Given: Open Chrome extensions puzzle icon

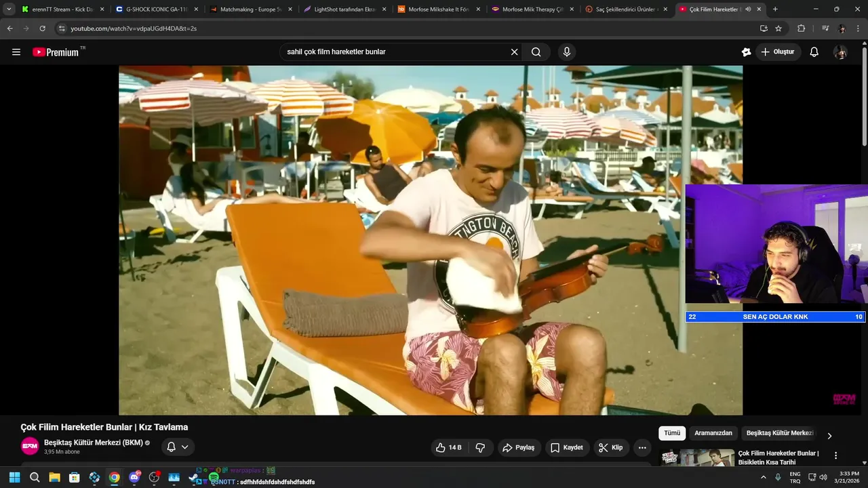Looking at the screenshot, I should 801,28.
